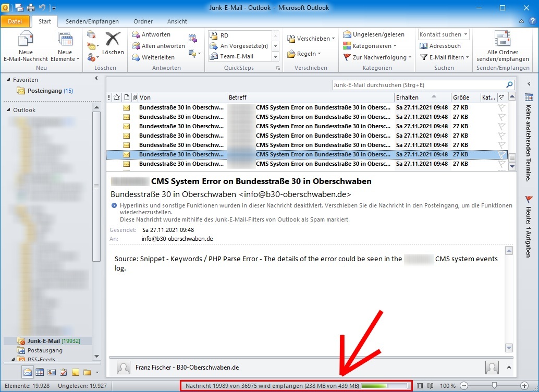Run the An Vorgesetzte(n) quick step
539x392 pixels.
[240, 46]
